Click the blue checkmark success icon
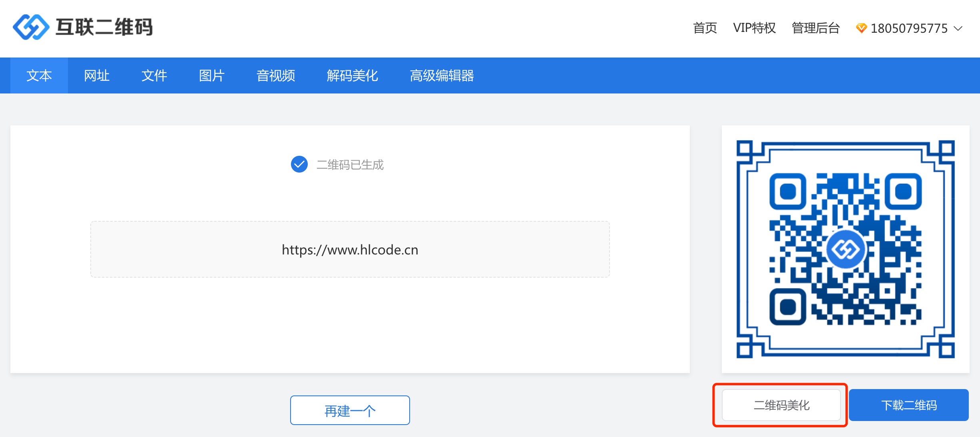Screen dimensions: 980x437 pyautogui.click(x=299, y=164)
